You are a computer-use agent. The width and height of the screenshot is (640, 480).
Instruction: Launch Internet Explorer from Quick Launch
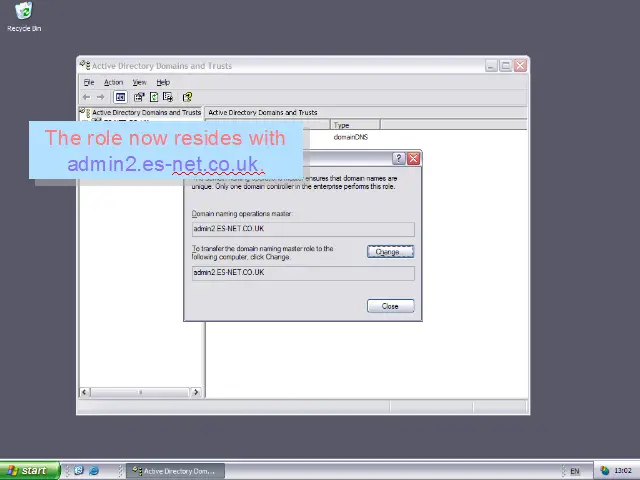click(94, 471)
